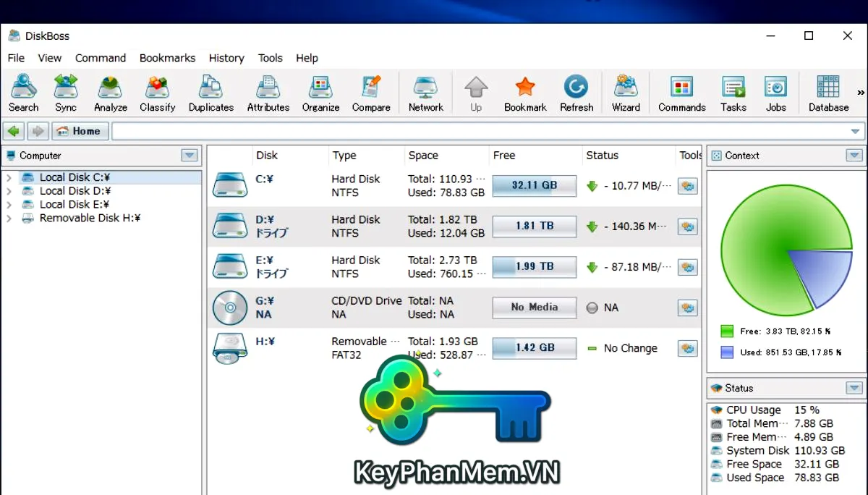Click the green Free legend swatch
This screenshot has height=495, width=868.
click(x=727, y=331)
